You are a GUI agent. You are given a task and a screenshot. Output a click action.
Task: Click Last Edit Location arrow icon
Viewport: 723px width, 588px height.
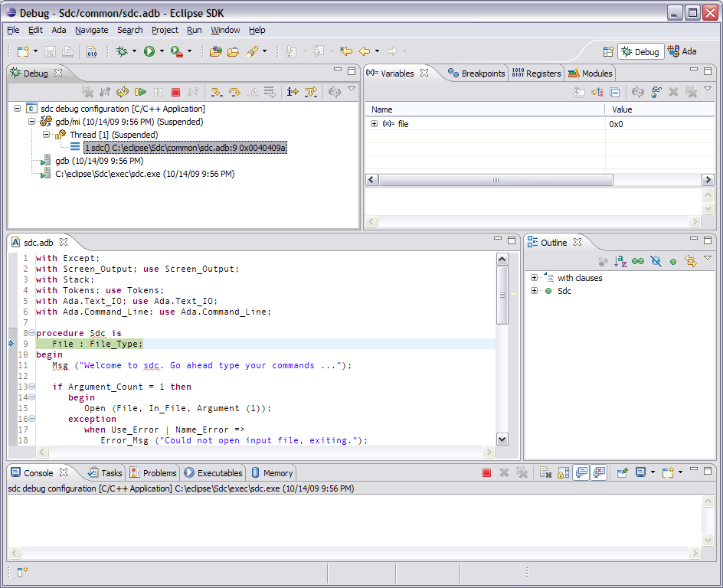tap(346, 51)
